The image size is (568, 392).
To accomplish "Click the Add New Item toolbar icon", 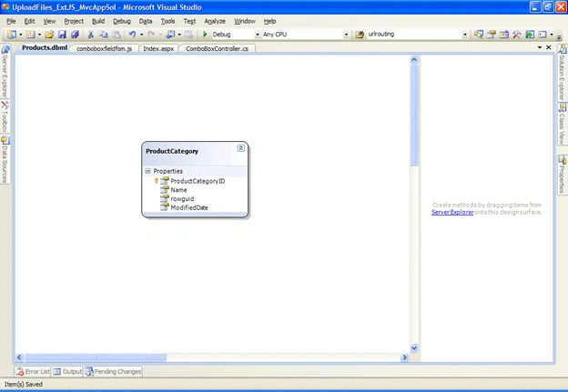I will pyautogui.click(x=30, y=35).
